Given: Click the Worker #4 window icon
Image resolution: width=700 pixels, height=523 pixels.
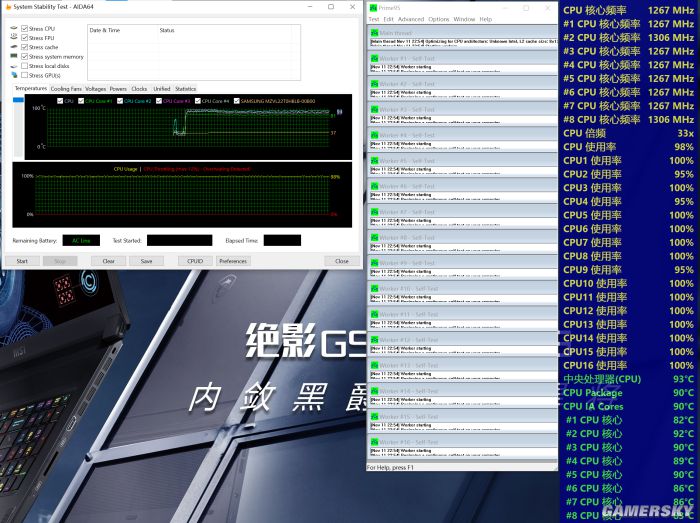Looking at the screenshot, I should pyautogui.click(x=374, y=135).
